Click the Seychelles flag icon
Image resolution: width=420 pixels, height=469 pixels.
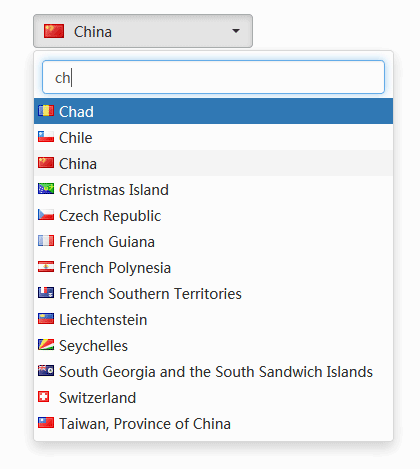click(46, 345)
